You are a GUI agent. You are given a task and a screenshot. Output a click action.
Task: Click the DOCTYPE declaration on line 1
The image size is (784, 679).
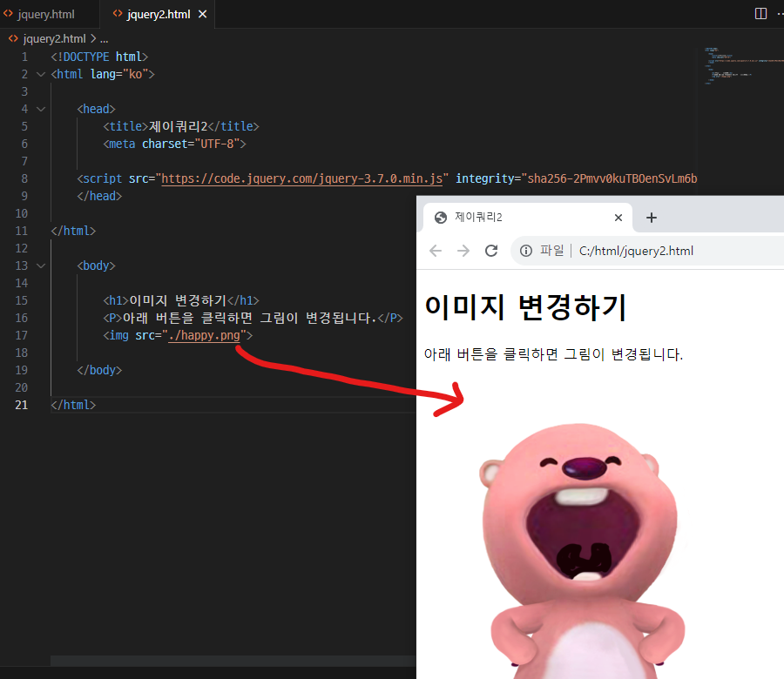(99, 57)
